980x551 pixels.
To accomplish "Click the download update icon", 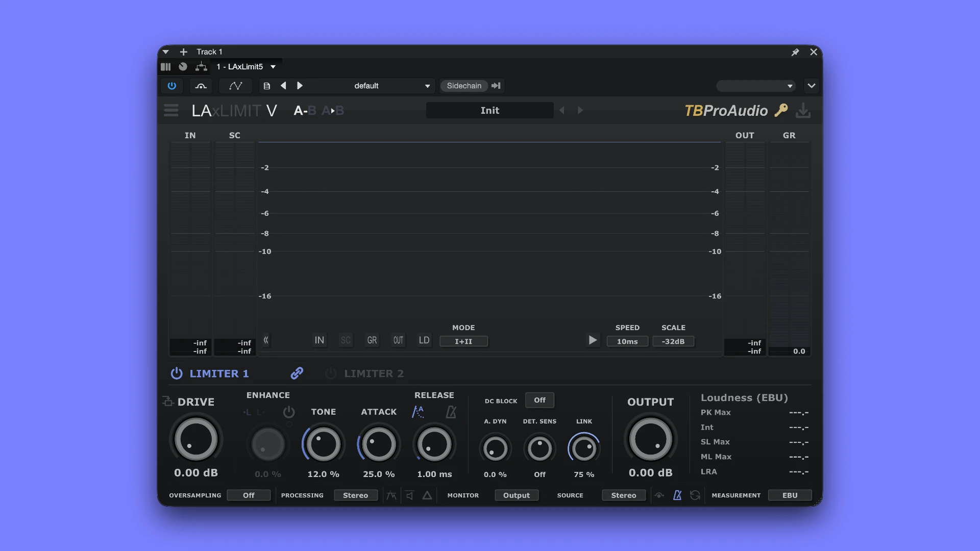I will (803, 110).
